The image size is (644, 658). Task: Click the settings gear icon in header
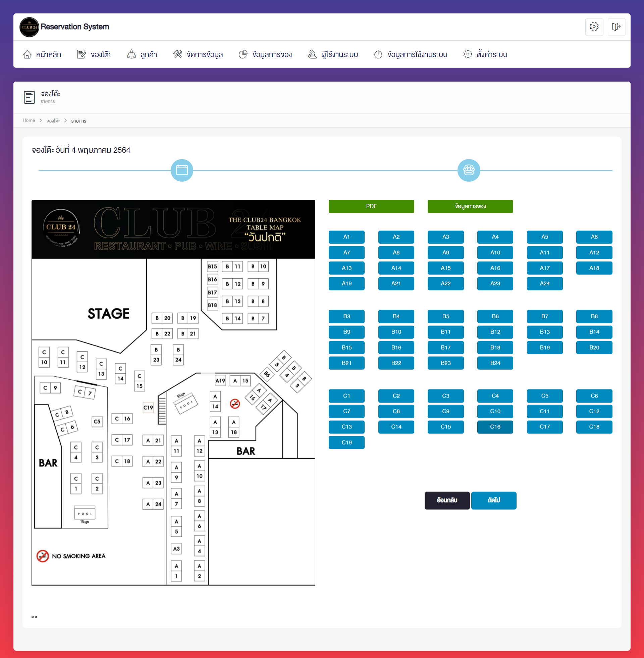594,27
